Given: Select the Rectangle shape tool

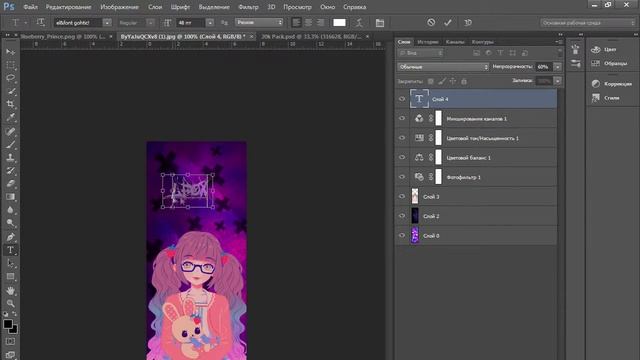Looking at the screenshot, I should (x=11, y=277).
